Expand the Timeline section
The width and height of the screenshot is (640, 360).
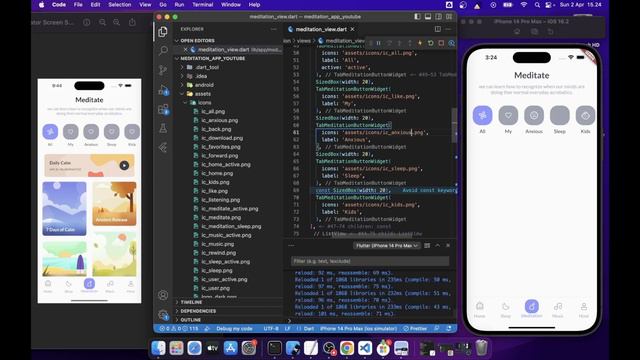(191, 302)
